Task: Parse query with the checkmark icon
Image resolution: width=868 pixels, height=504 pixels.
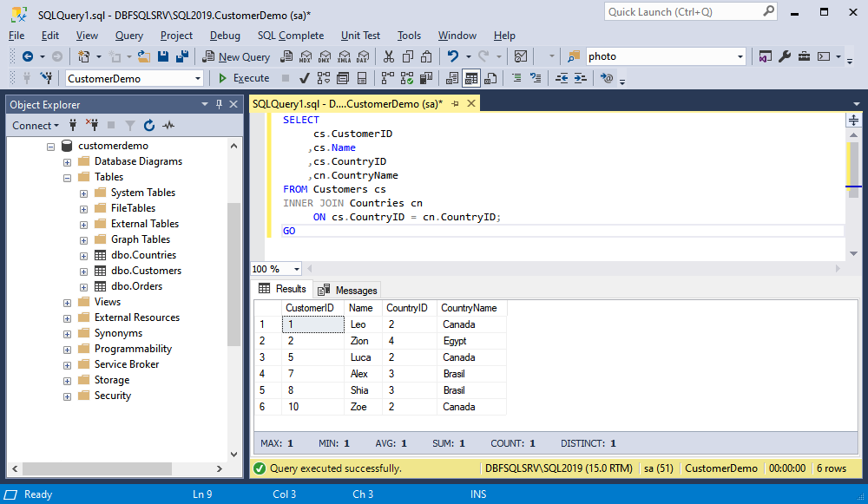Action: [x=304, y=79]
